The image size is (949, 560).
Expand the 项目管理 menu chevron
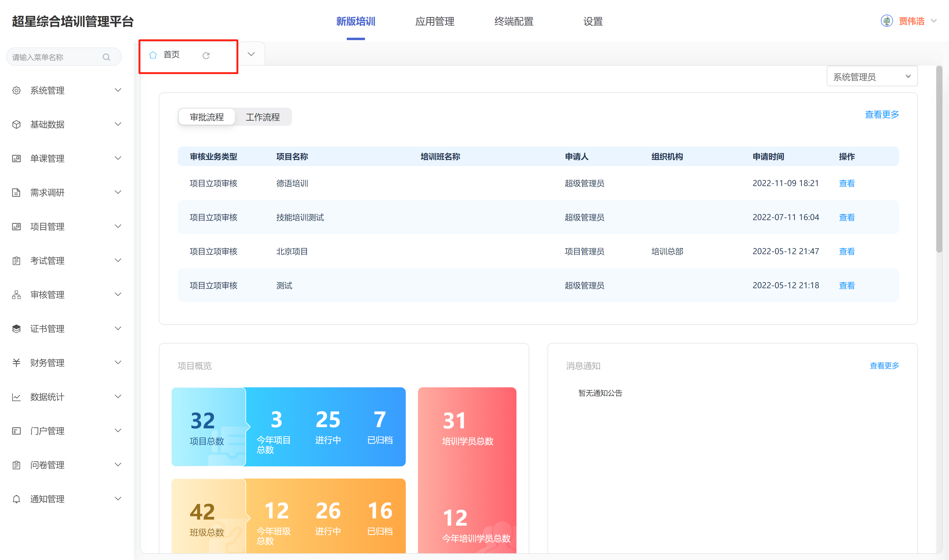pyautogui.click(x=118, y=226)
